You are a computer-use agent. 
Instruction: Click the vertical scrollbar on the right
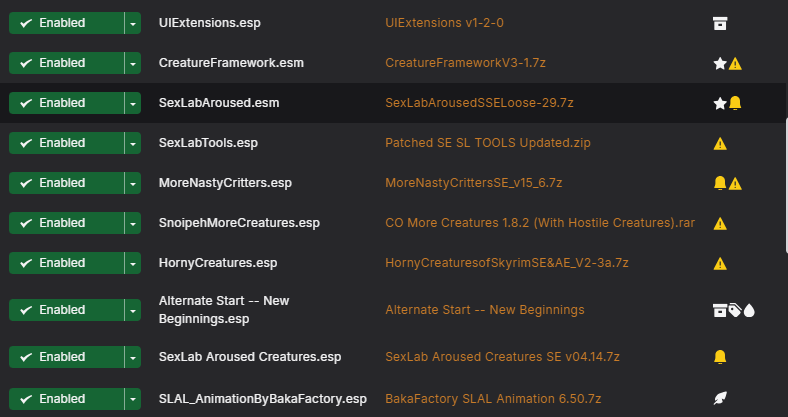click(x=786, y=185)
